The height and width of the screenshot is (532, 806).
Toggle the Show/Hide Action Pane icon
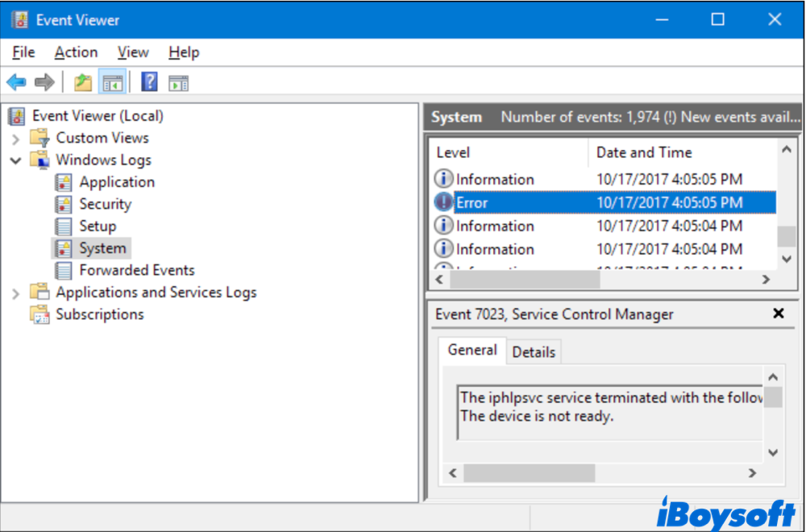[178, 82]
